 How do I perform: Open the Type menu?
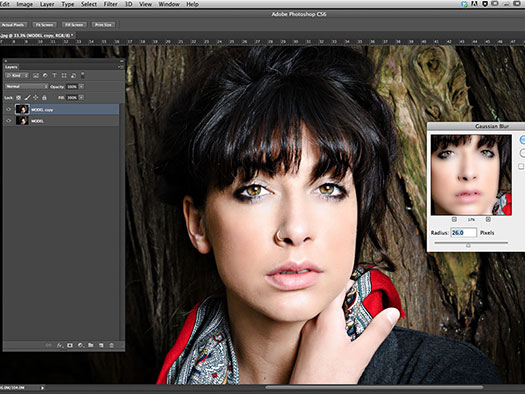(x=68, y=4)
